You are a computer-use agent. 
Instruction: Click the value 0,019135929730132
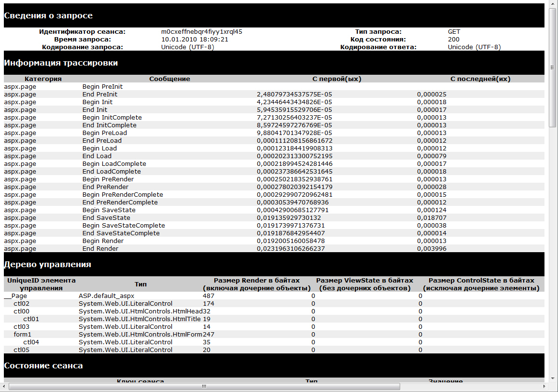pos(289,218)
